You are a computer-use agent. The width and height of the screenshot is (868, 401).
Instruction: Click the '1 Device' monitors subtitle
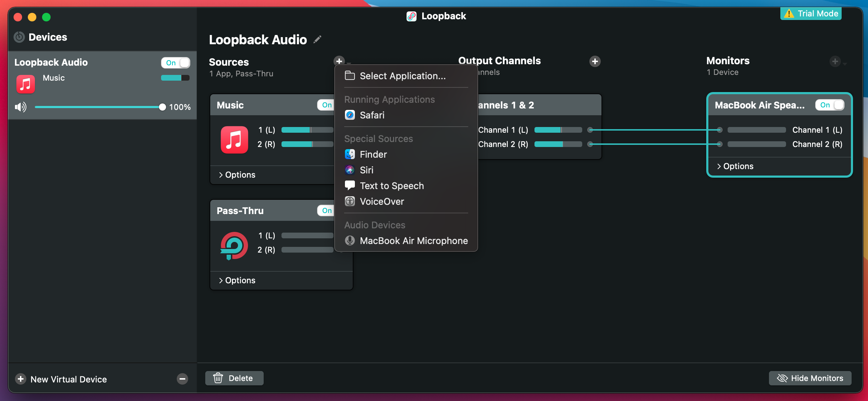tap(722, 72)
